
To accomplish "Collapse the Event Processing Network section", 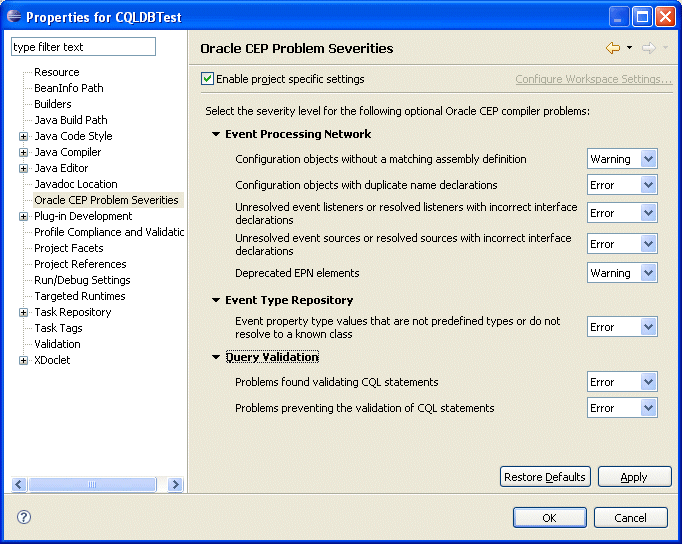I will (x=216, y=134).
